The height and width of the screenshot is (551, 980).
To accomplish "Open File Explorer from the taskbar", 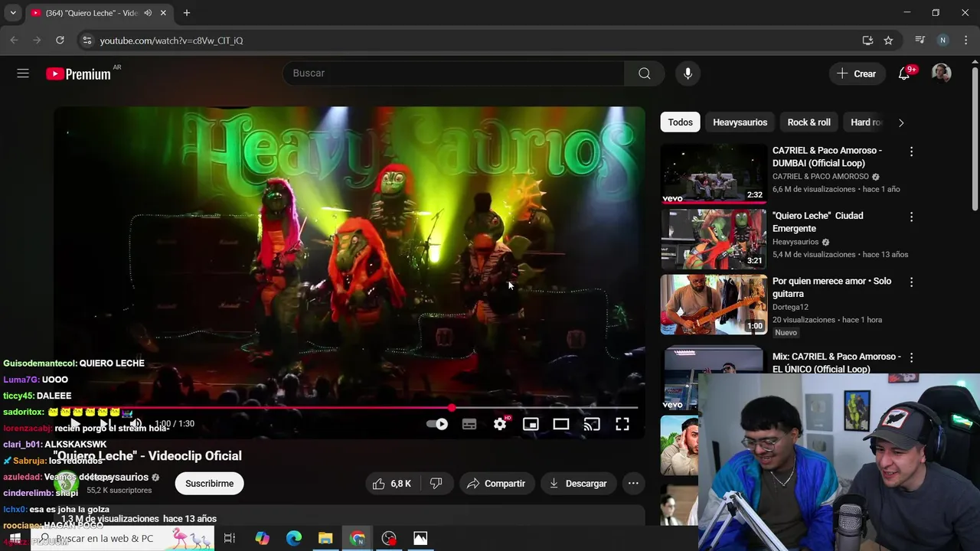I will click(x=325, y=539).
